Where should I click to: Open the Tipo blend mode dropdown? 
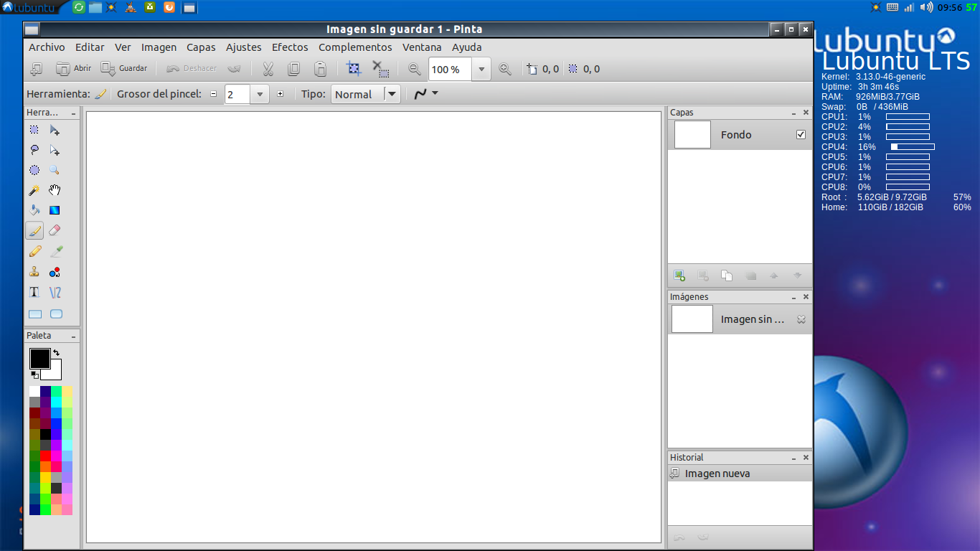392,93
